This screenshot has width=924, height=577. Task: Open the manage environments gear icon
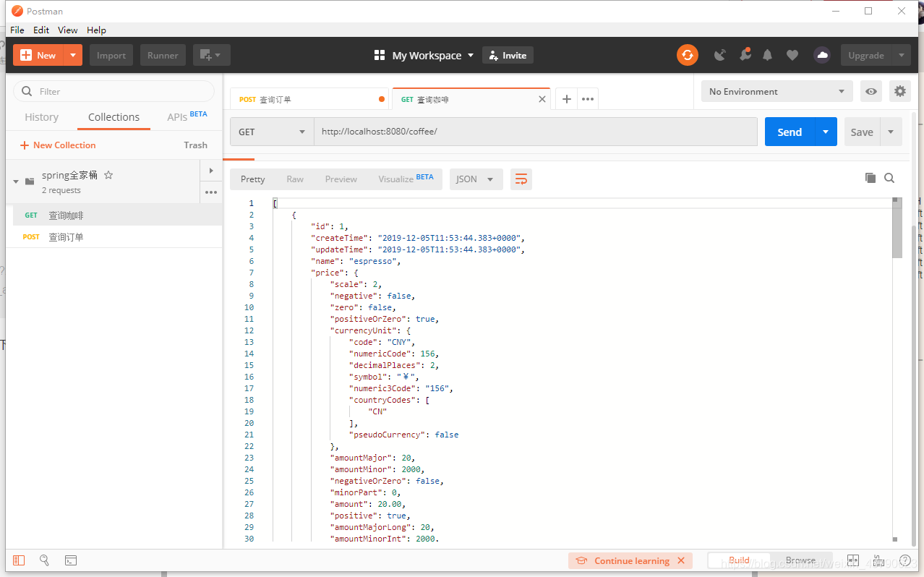point(900,91)
